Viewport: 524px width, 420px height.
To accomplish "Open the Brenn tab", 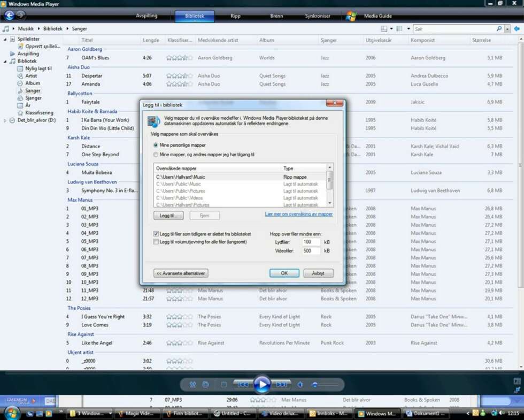I will pos(276,16).
